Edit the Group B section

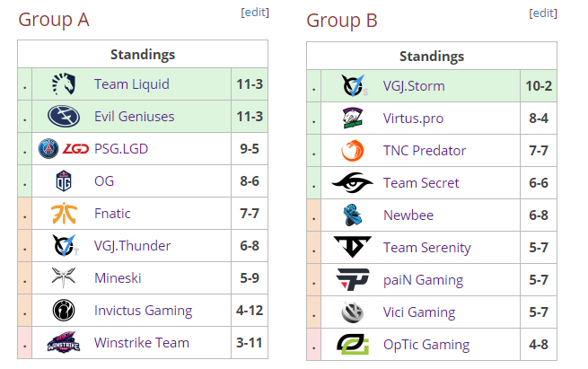coord(543,13)
